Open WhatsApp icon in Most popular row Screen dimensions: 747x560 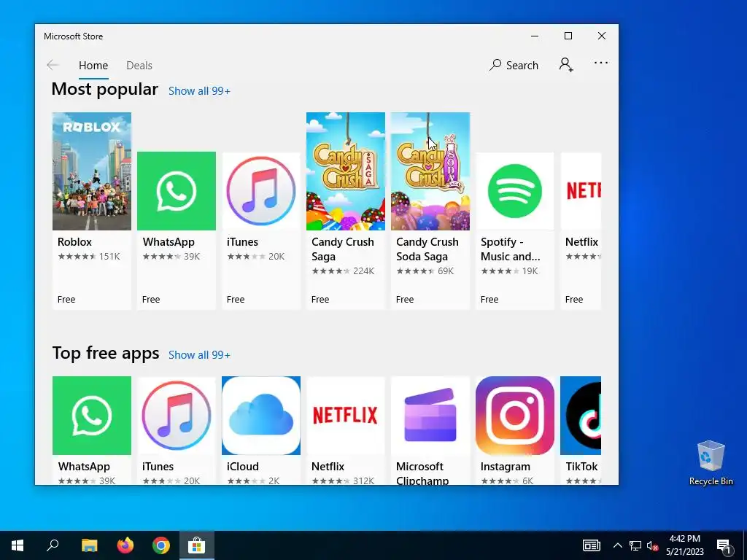(x=177, y=191)
